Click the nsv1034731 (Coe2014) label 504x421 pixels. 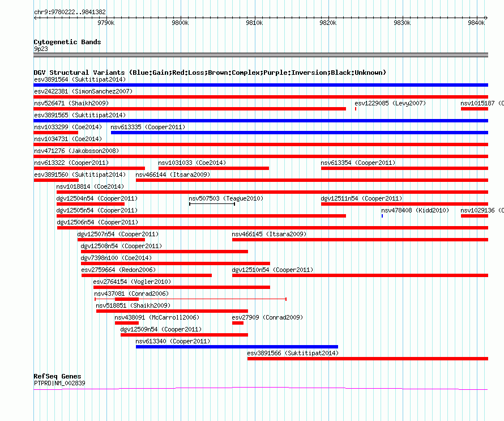[68, 139]
